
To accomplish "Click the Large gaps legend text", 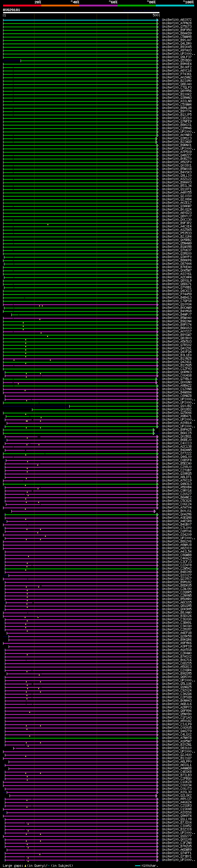I will point(38,865).
